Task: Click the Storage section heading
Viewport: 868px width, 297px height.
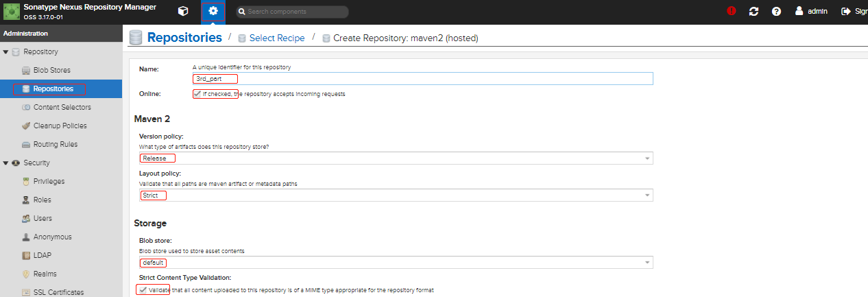Action: [150, 223]
